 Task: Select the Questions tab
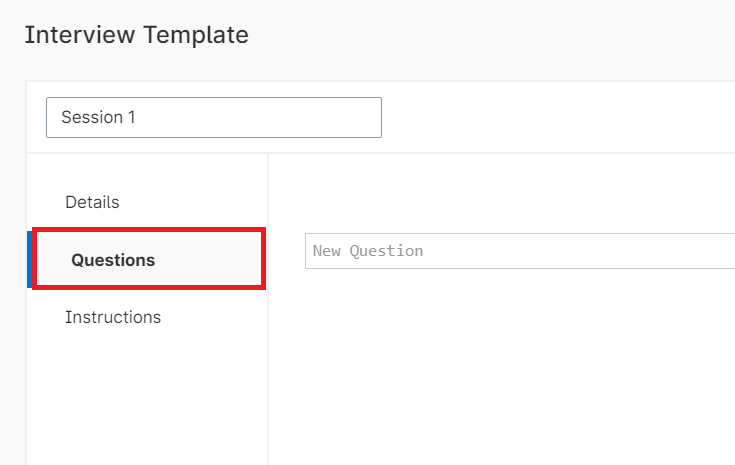113,260
